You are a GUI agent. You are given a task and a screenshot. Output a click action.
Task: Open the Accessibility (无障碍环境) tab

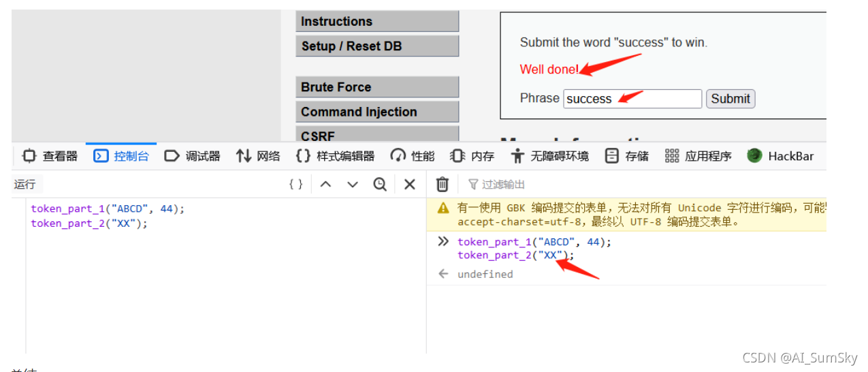click(549, 156)
